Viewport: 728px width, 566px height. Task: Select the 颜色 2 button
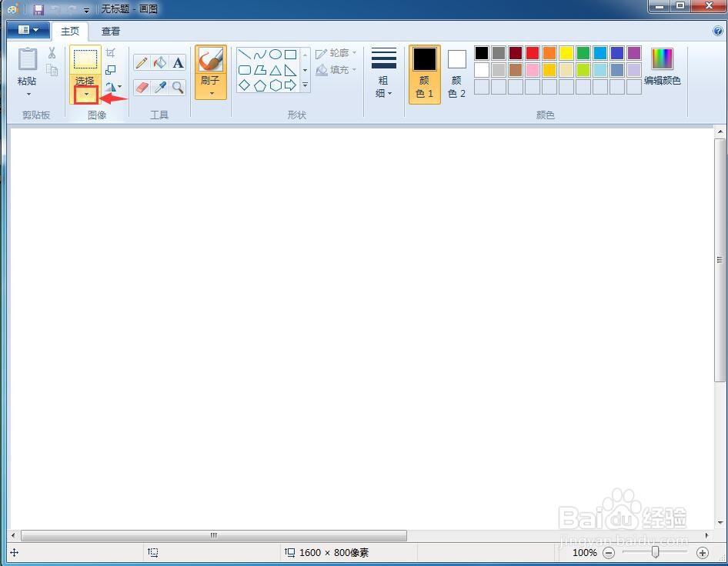tap(457, 75)
